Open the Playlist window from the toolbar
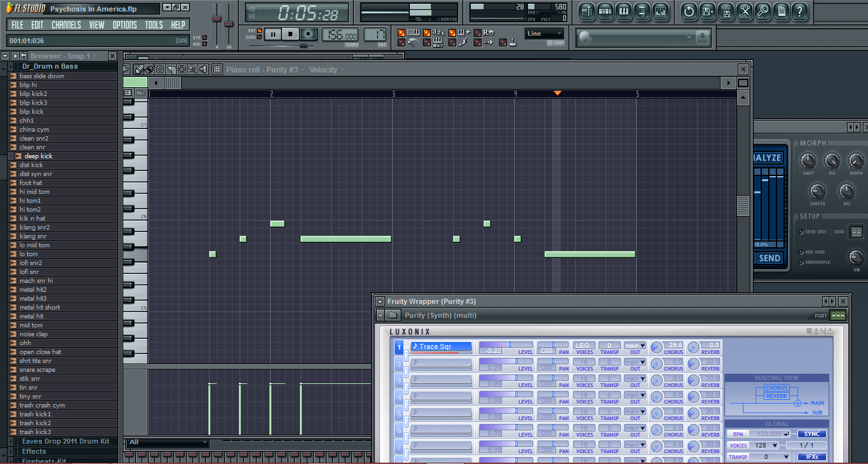The height and width of the screenshot is (464, 868). pos(587,11)
